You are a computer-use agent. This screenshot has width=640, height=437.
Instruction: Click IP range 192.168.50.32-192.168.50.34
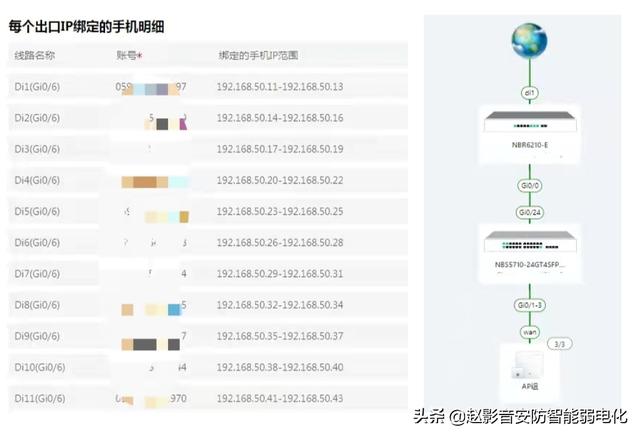pos(280,305)
